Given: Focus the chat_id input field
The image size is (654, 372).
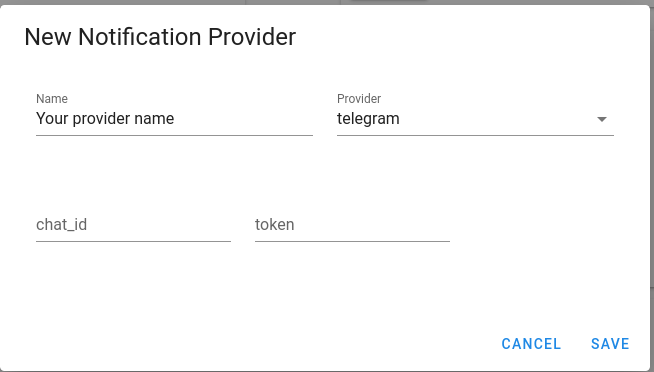Looking at the screenshot, I should coord(133,225).
